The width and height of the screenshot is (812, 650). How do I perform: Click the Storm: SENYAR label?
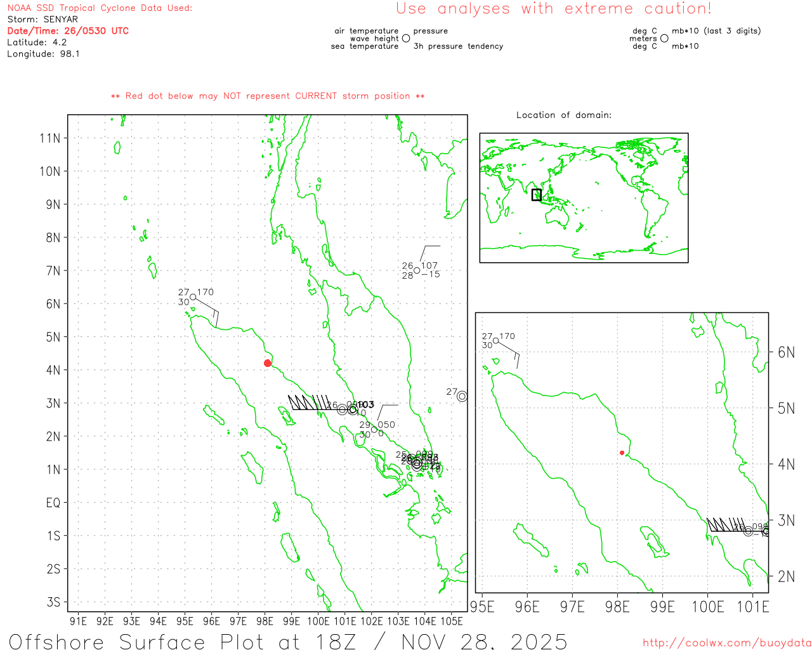(43, 19)
